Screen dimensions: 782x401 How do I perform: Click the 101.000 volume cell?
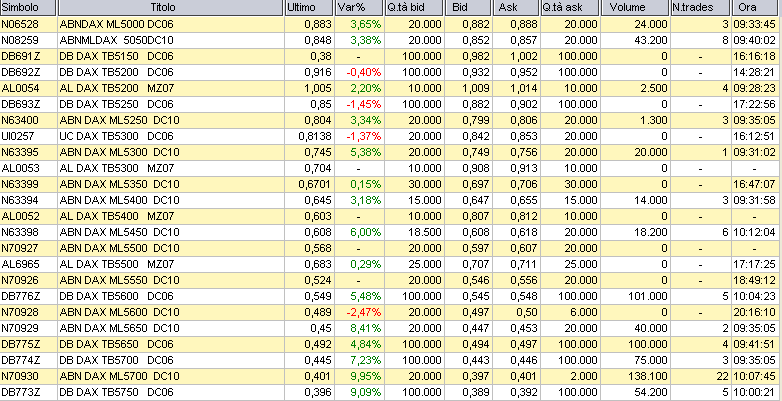(x=648, y=296)
